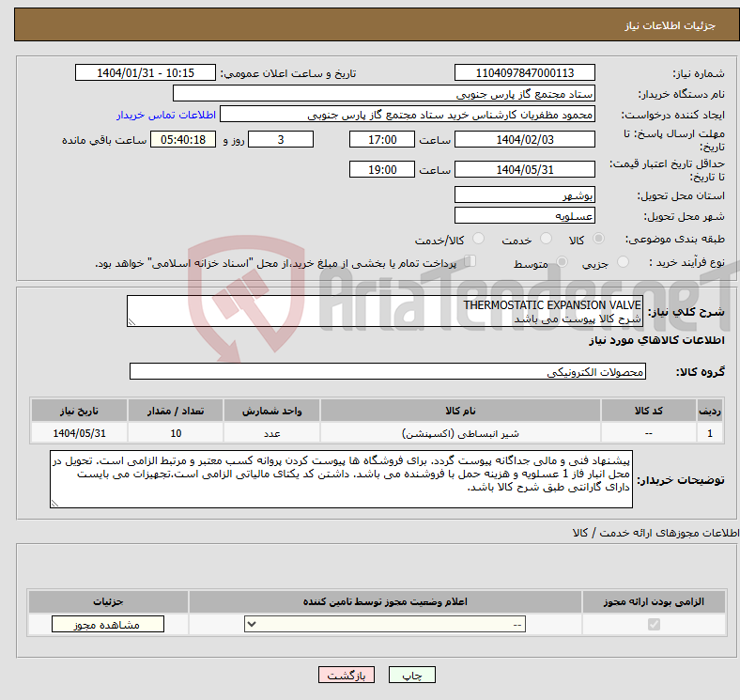Click the کد کالا column header

coord(649,411)
